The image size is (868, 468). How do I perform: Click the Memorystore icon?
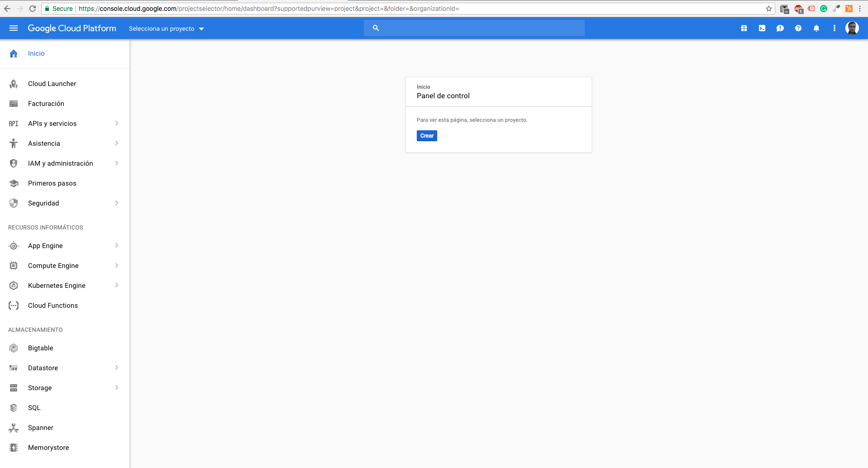pos(14,448)
